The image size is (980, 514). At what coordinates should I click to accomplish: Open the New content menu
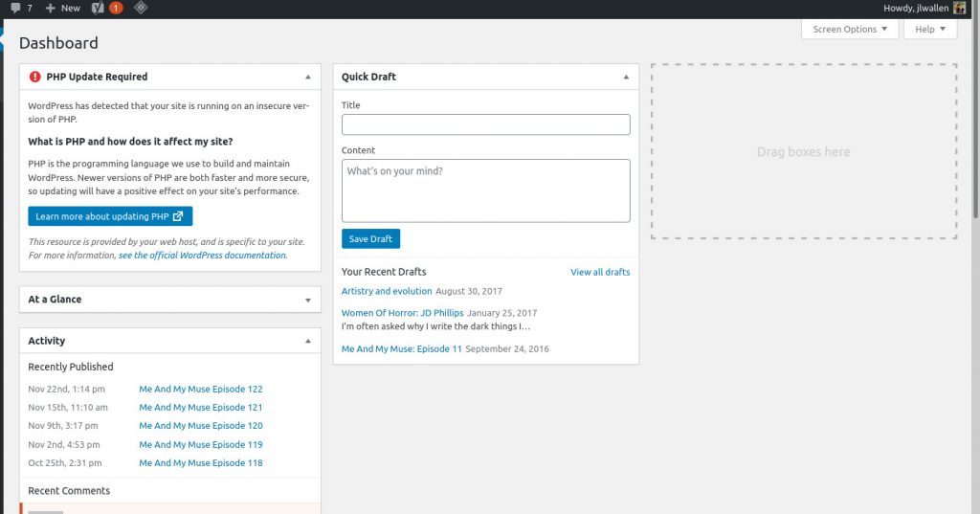click(x=62, y=8)
